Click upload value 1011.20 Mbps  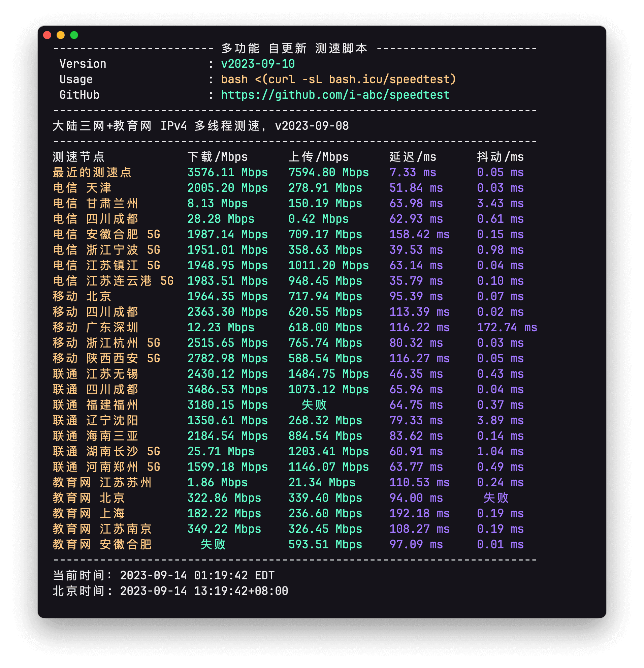click(328, 266)
